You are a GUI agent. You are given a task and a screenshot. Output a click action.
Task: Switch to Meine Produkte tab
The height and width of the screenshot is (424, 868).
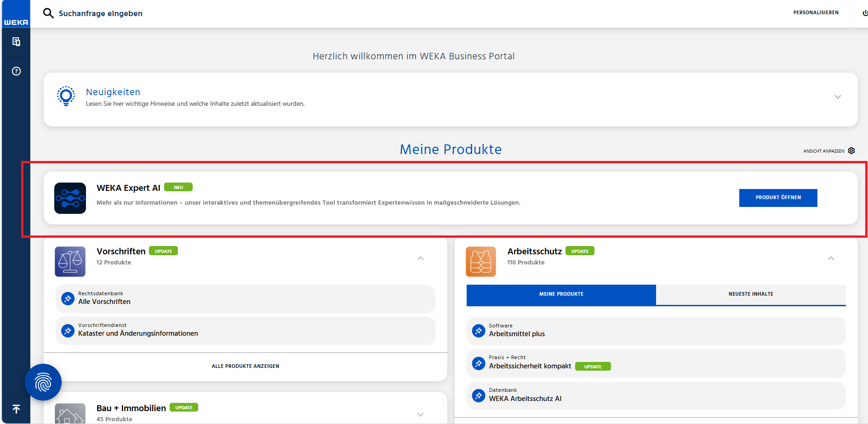(x=561, y=294)
